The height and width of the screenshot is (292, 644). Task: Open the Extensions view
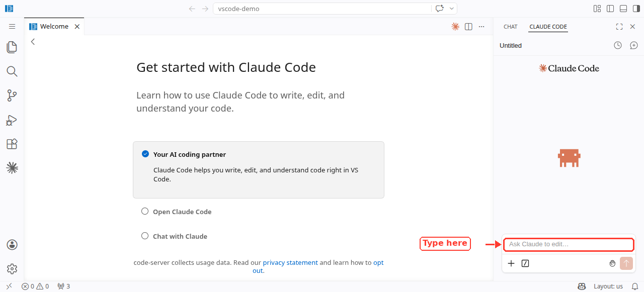pyautogui.click(x=12, y=144)
